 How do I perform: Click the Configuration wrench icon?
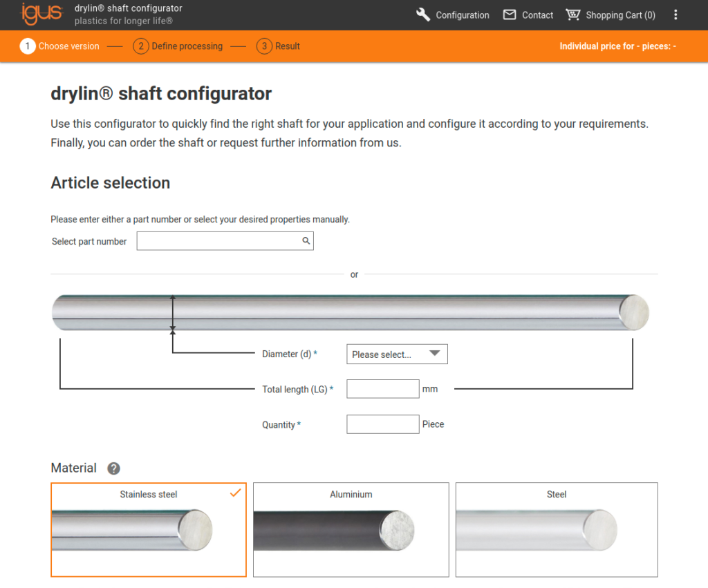coord(423,15)
